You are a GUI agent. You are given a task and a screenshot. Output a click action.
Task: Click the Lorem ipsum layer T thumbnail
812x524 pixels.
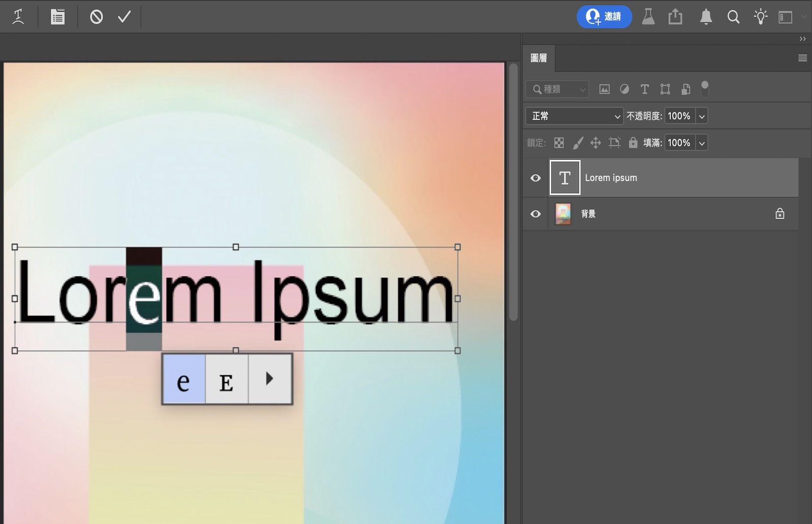pos(565,178)
